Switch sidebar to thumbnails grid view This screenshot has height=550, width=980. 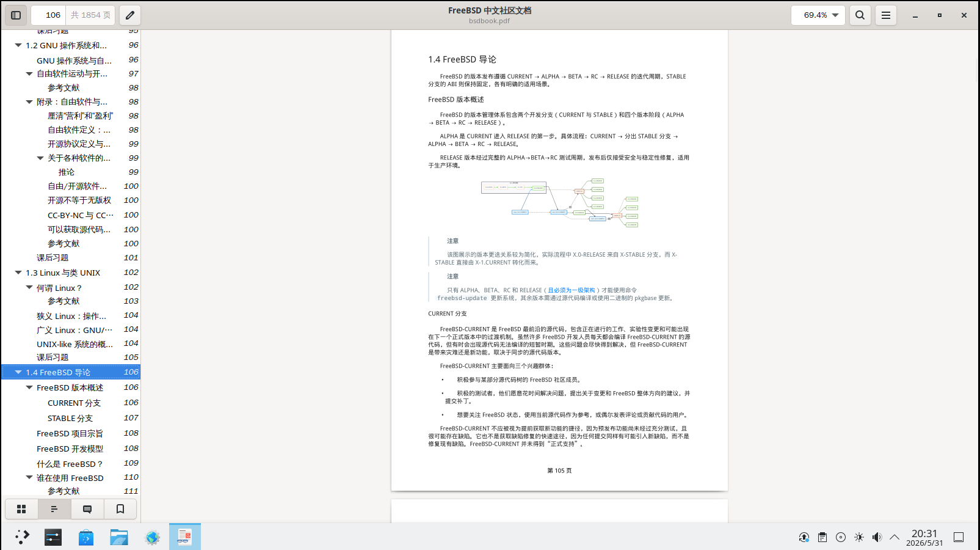tap(21, 509)
